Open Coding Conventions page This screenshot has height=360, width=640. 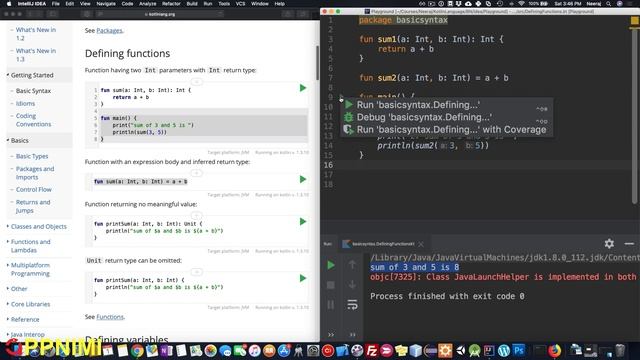33,120
